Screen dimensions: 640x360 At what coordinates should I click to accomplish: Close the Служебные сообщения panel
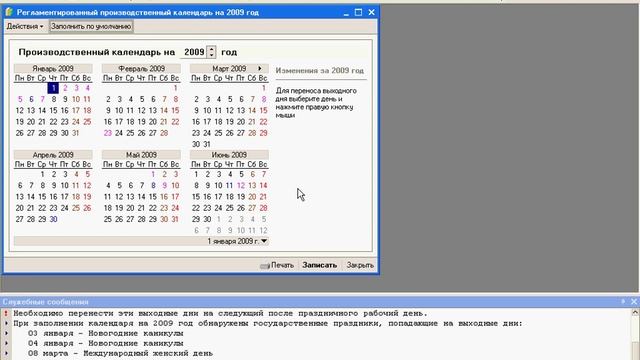(x=634, y=302)
